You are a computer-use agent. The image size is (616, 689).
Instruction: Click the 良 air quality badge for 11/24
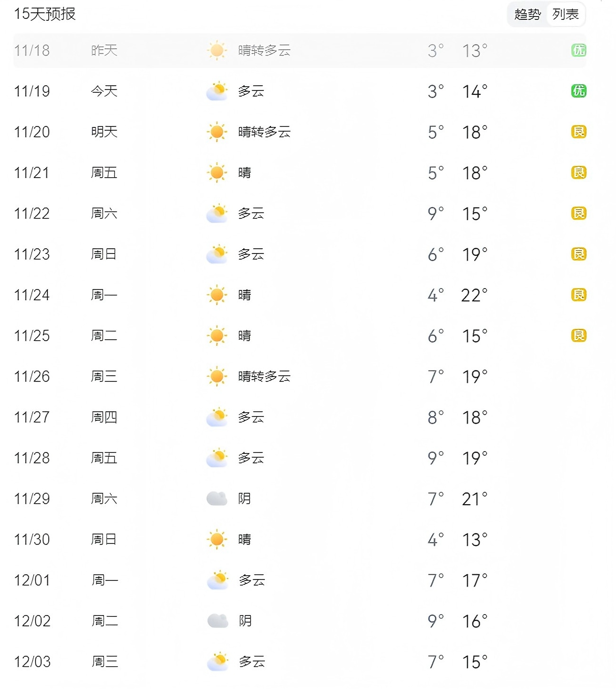(579, 295)
